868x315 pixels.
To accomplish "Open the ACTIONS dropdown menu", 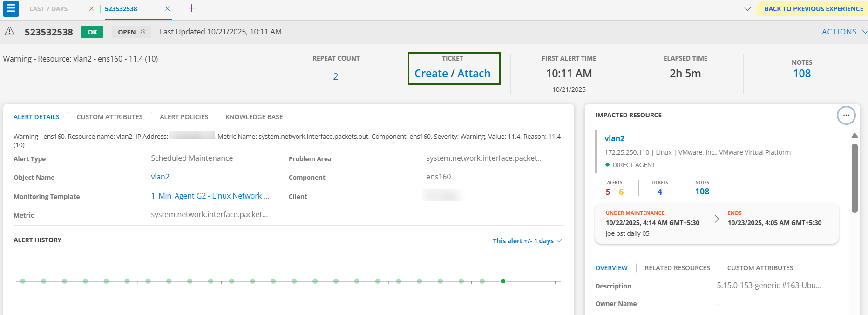I will (x=844, y=32).
